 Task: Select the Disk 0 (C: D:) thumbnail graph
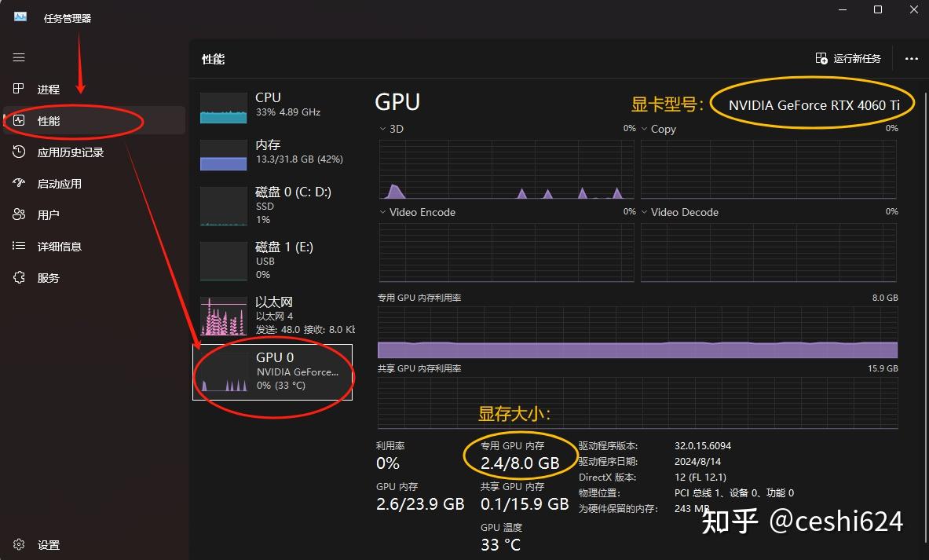point(223,207)
